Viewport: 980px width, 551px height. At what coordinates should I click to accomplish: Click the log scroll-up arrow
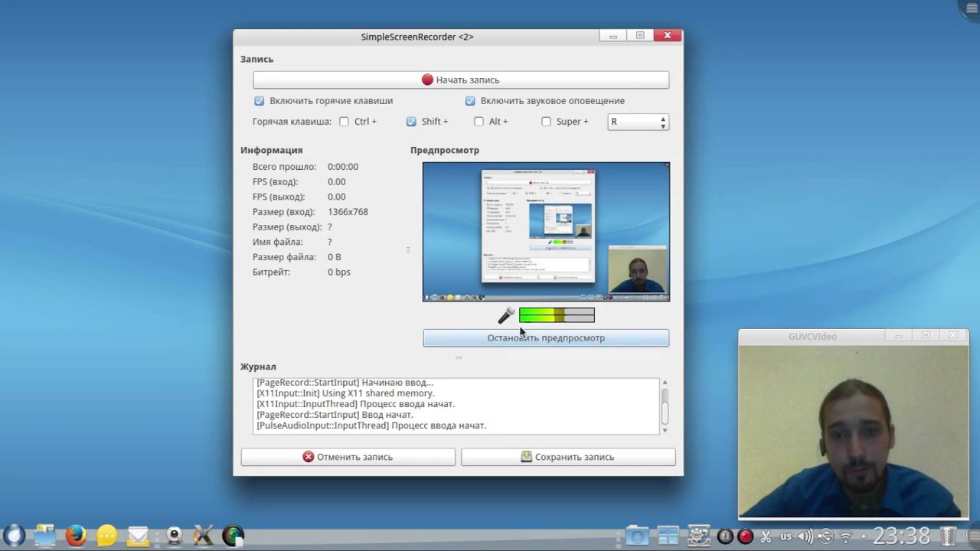coord(665,382)
